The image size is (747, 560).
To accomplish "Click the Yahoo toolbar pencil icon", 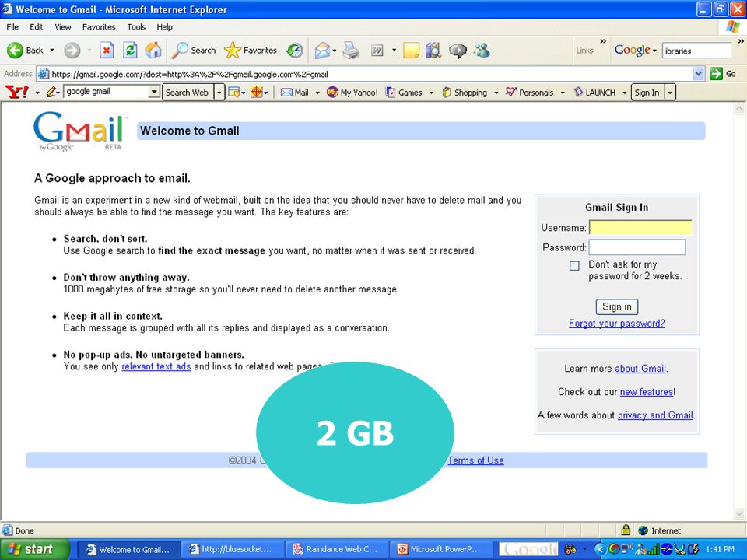I will (52, 92).
